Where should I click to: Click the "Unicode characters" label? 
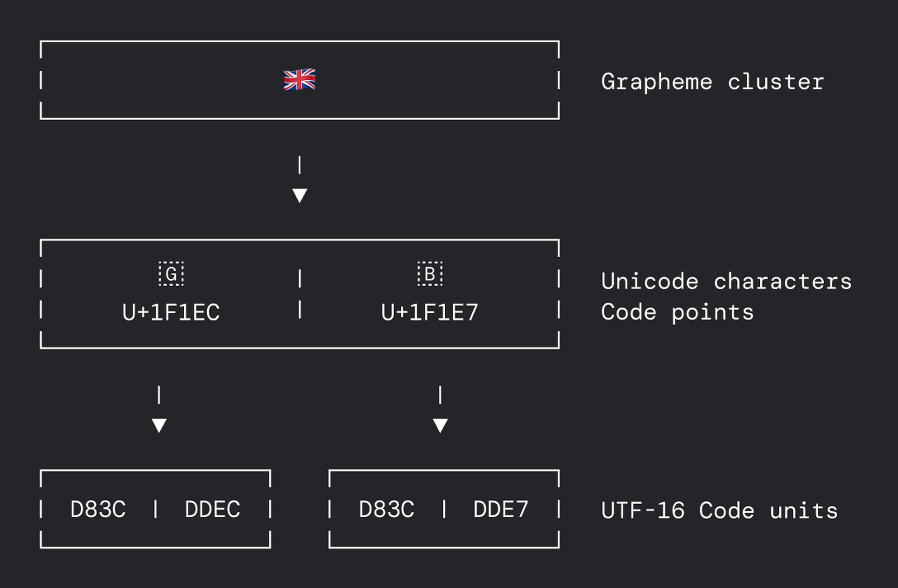[x=726, y=281]
